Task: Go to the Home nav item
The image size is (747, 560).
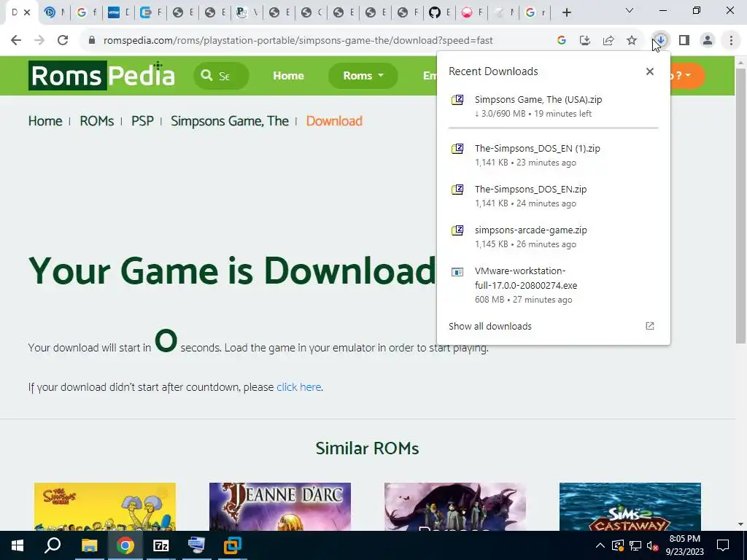Action: pos(288,76)
